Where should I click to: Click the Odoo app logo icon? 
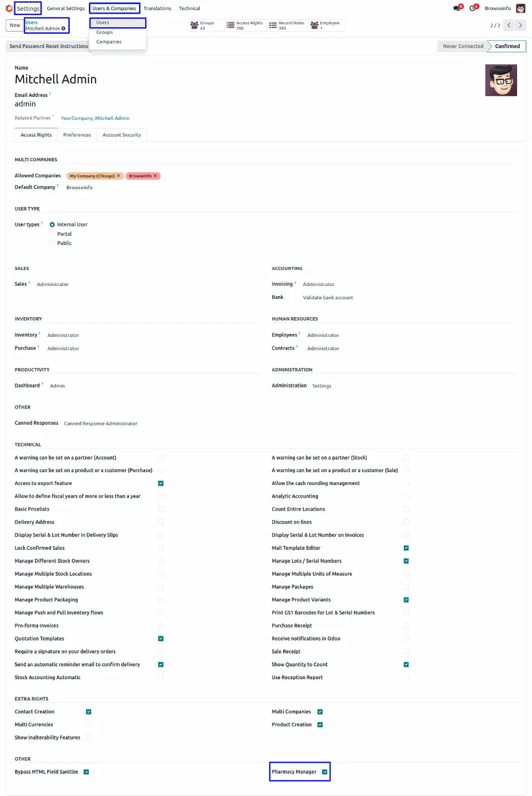coord(9,8)
